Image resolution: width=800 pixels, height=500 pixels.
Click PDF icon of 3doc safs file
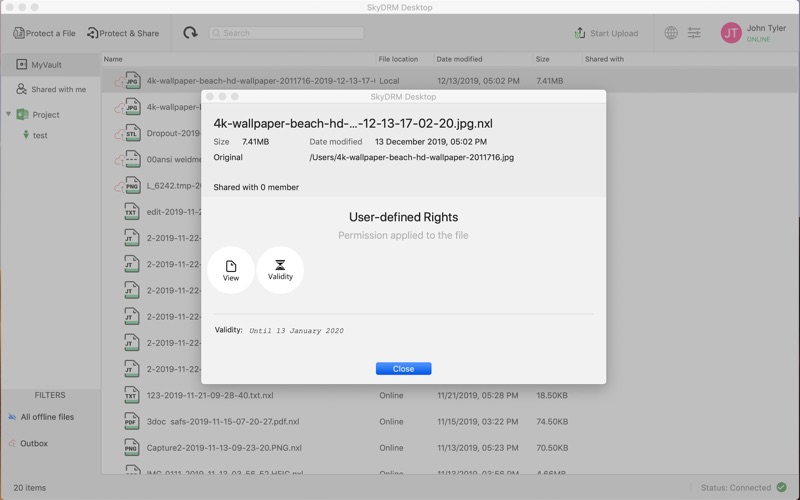tap(132, 421)
